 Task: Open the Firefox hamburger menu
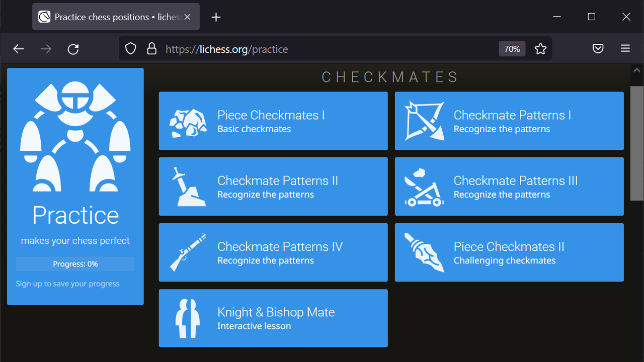[x=625, y=49]
